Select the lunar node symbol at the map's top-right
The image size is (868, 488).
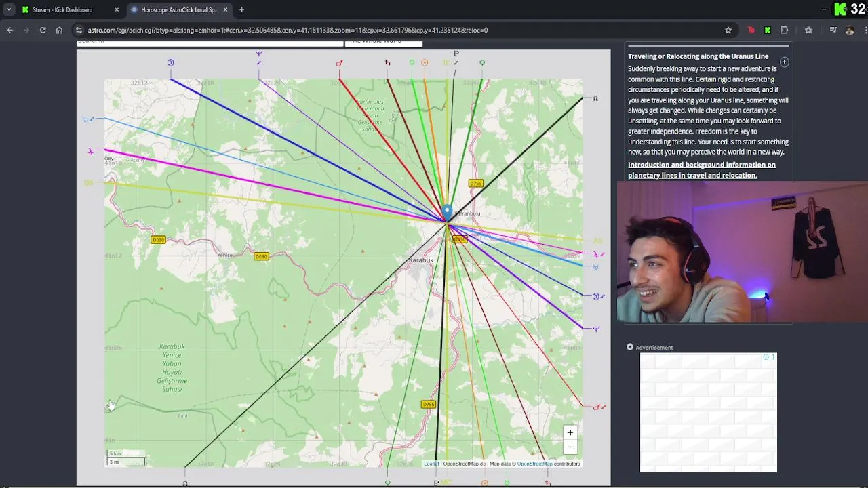point(595,98)
